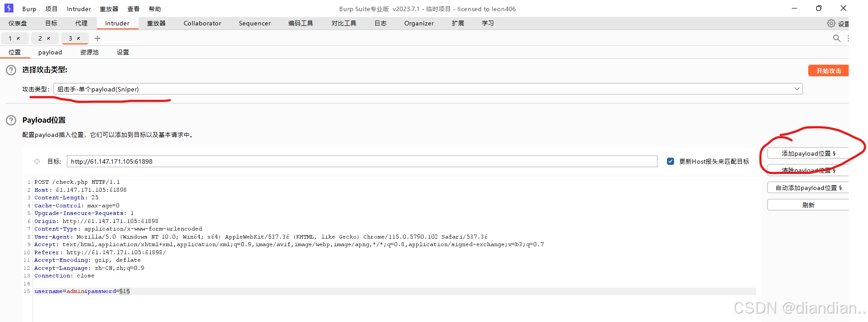Click the Origin header line

(x=96, y=221)
